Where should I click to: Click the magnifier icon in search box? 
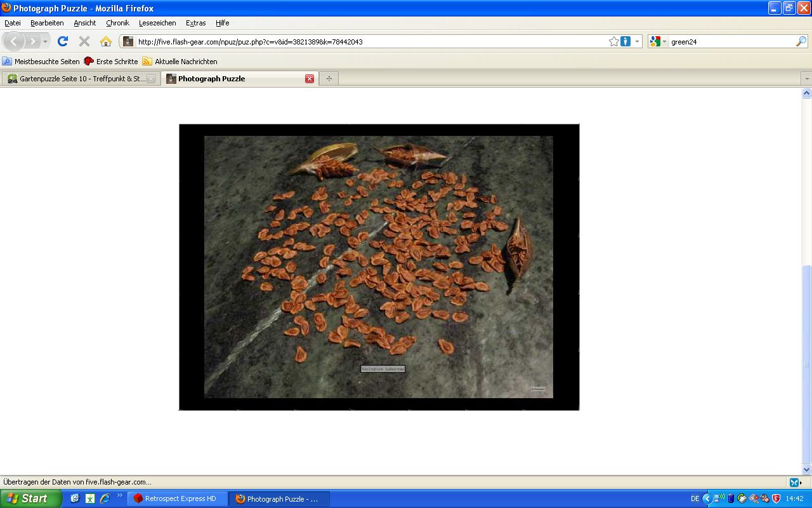tap(801, 41)
